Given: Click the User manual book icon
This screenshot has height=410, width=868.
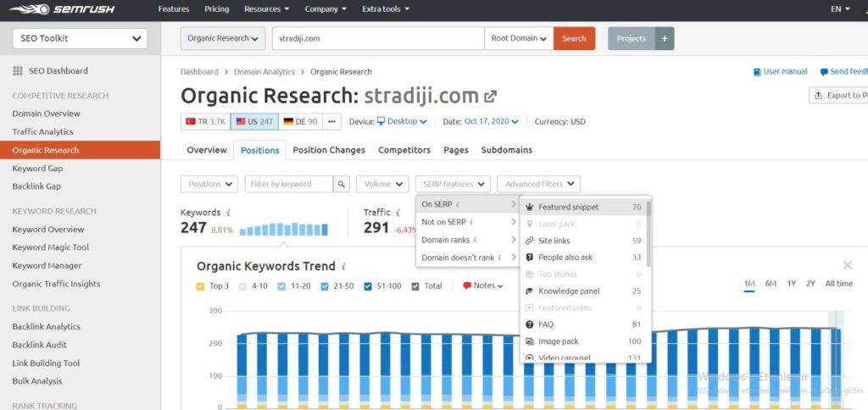Looking at the screenshot, I should (757, 72).
